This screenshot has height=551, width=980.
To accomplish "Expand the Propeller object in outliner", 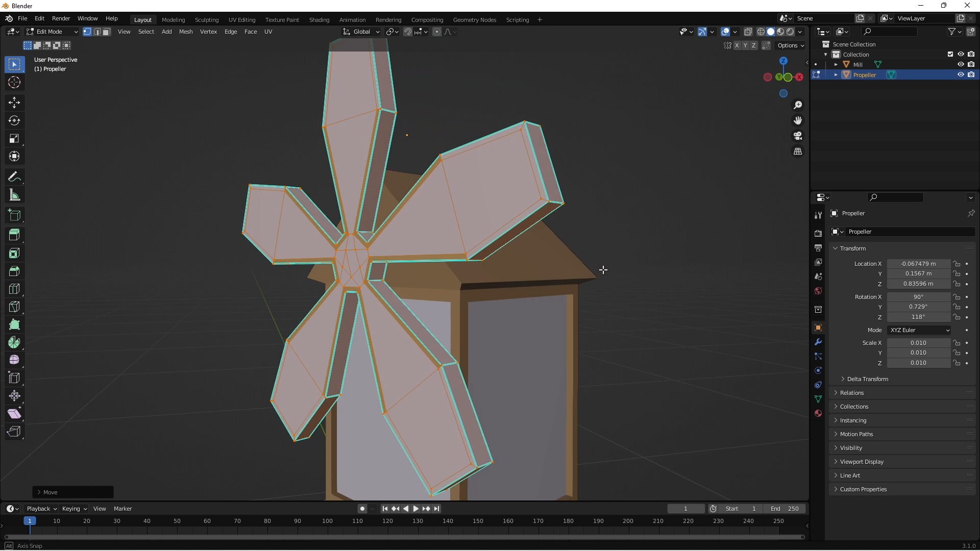I will click(836, 75).
